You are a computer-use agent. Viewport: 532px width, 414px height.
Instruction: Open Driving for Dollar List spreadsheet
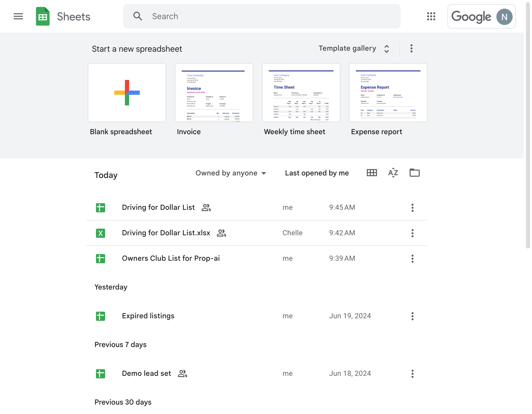pos(257,208)
